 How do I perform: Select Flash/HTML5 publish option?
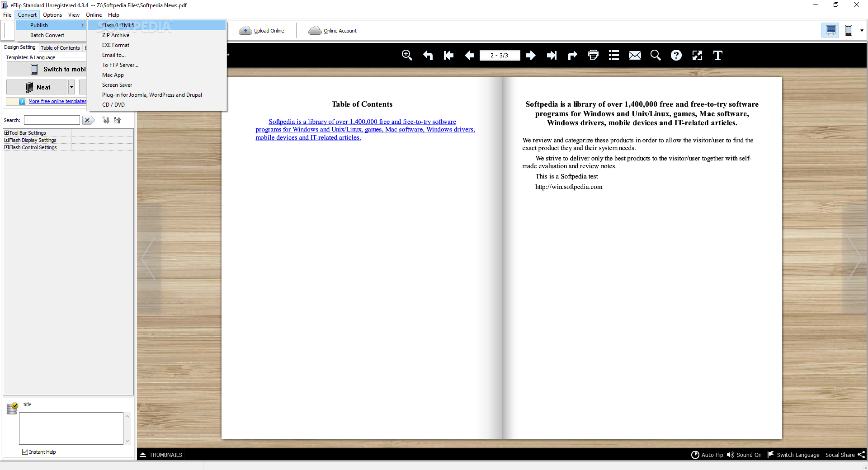(x=156, y=25)
